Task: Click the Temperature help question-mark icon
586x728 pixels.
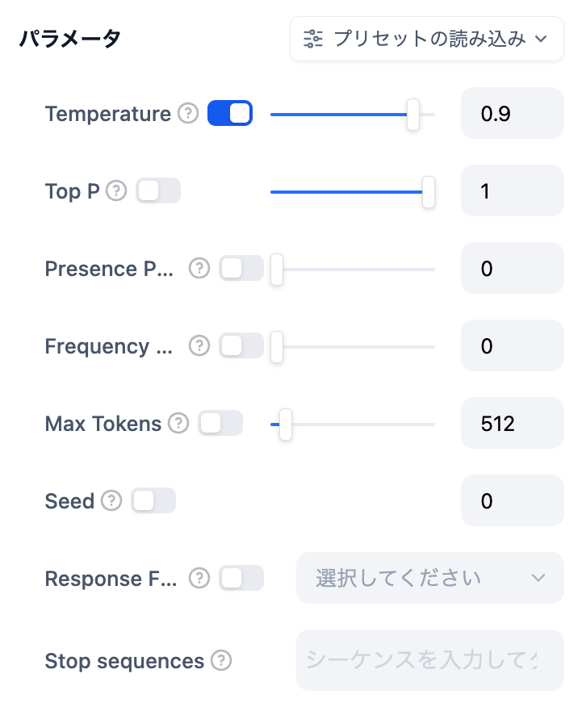Action: 188,114
